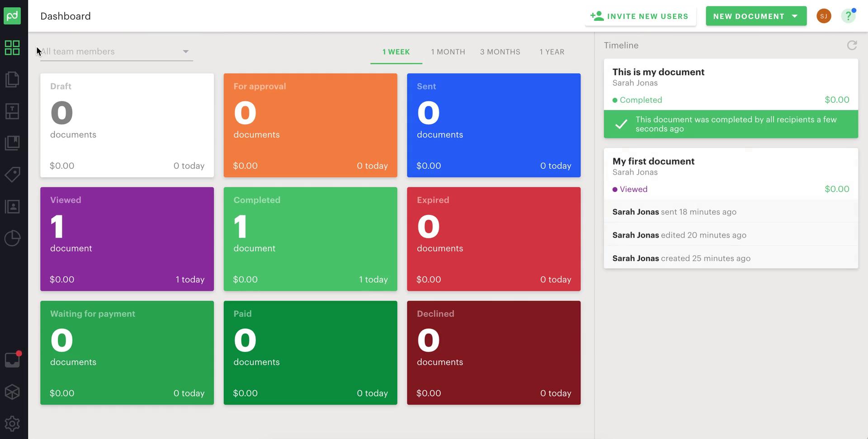Open the Waiting for payment card
Viewport: 868px width, 439px height.
click(127, 353)
